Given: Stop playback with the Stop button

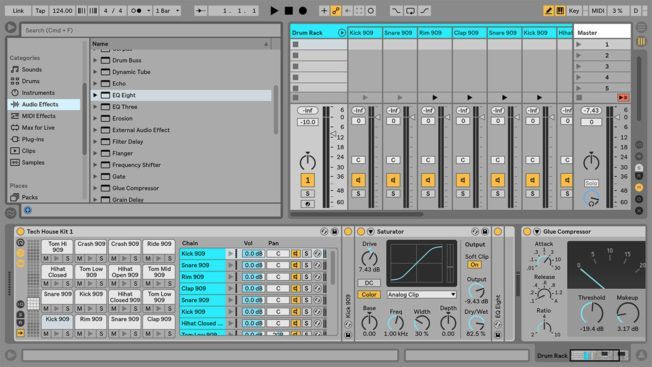Looking at the screenshot, I should [289, 11].
